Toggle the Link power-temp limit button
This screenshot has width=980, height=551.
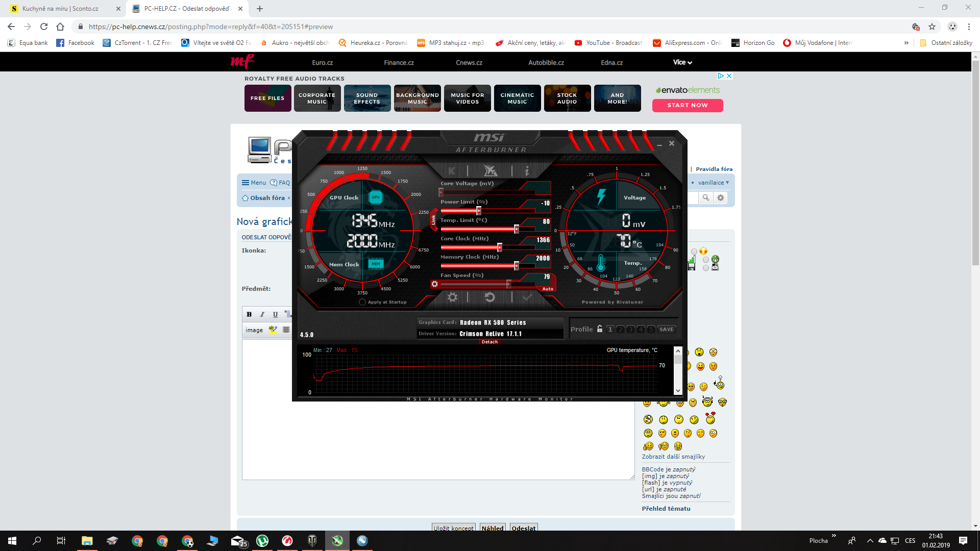pyautogui.click(x=433, y=220)
